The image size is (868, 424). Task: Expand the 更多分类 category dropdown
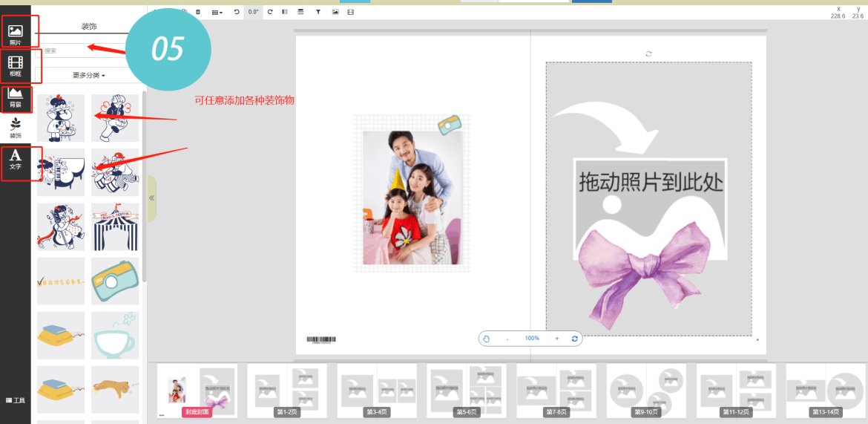click(89, 75)
